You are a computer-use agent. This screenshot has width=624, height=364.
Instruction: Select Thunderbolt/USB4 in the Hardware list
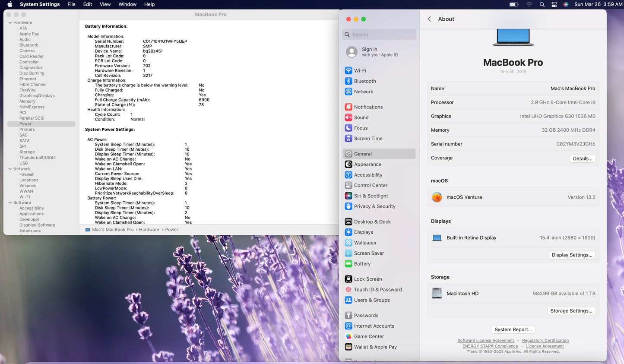pos(38,158)
